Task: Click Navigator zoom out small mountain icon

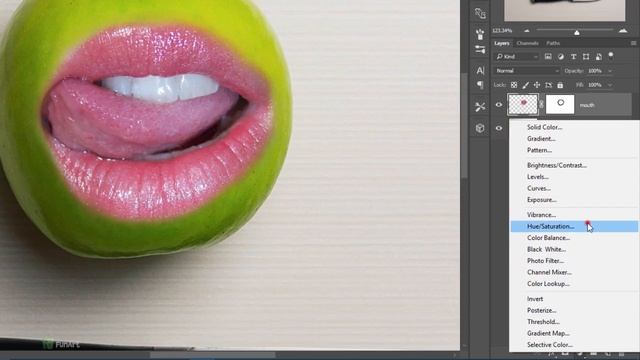Action: tap(527, 31)
